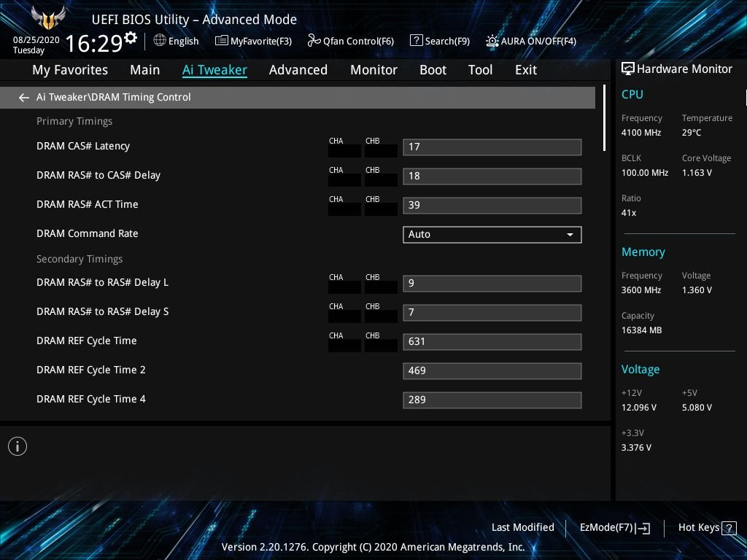Edit DRAM REF Cycle Time 2 field
Viewport: 747px width, 560px height.
492,371
